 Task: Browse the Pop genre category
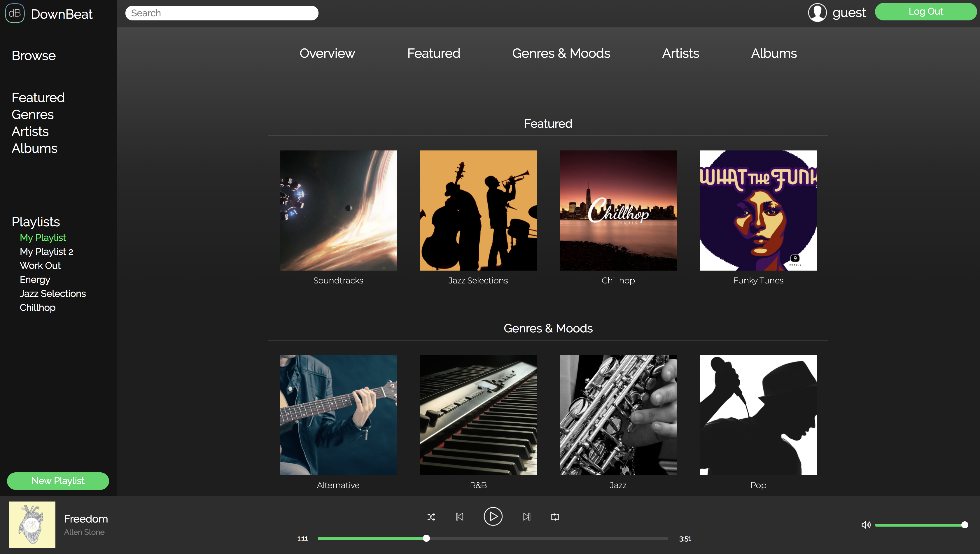(x=758, y=415)
